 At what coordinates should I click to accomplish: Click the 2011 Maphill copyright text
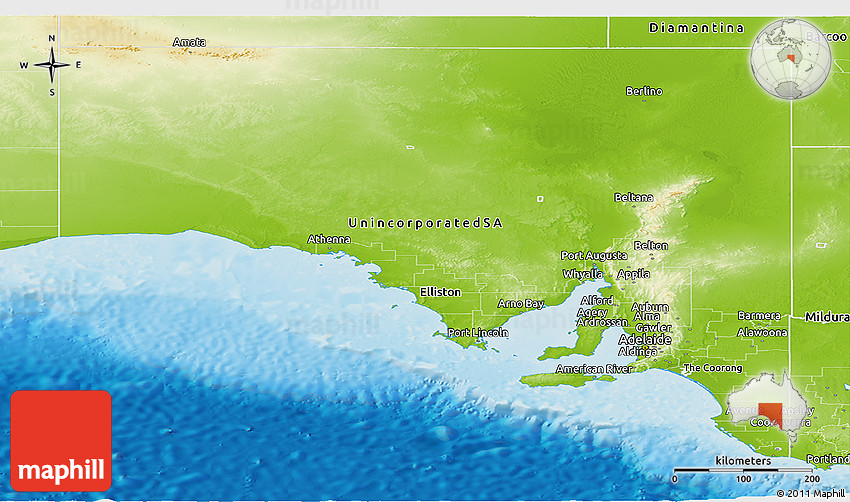(x=811, y=494)
